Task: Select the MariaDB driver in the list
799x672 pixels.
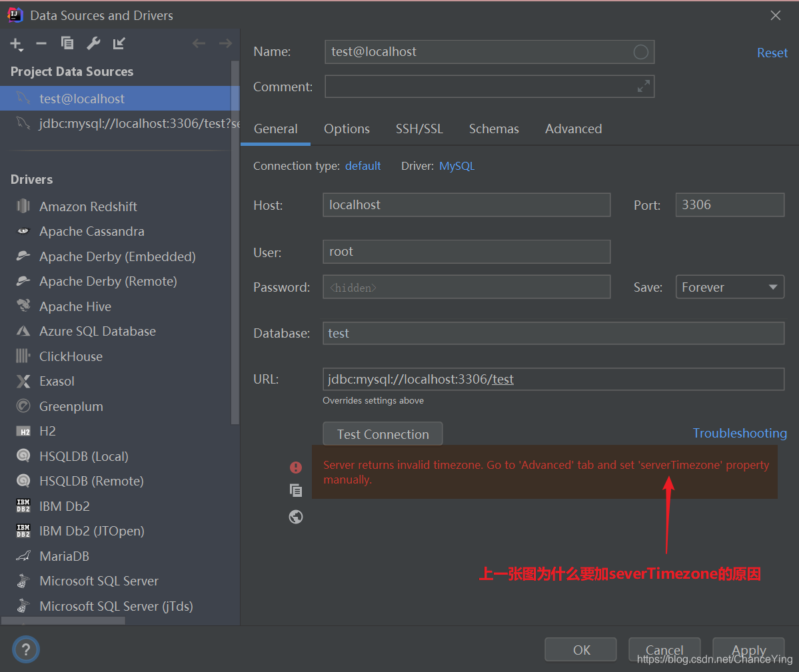Action: [64, 556]
